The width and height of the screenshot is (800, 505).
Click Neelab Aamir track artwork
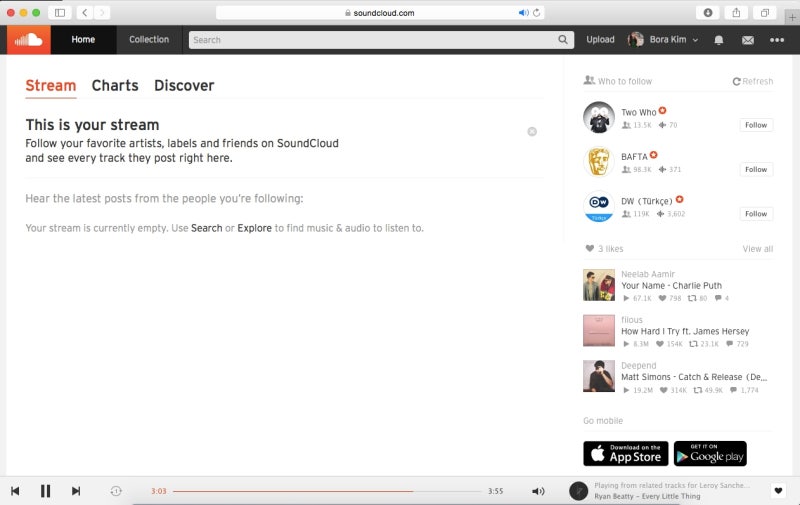[599, 285]
